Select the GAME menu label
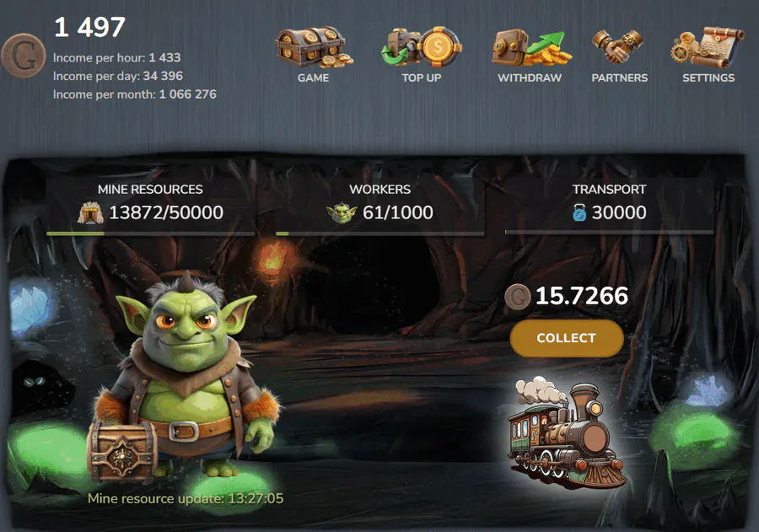 click(x=313, y=78)
